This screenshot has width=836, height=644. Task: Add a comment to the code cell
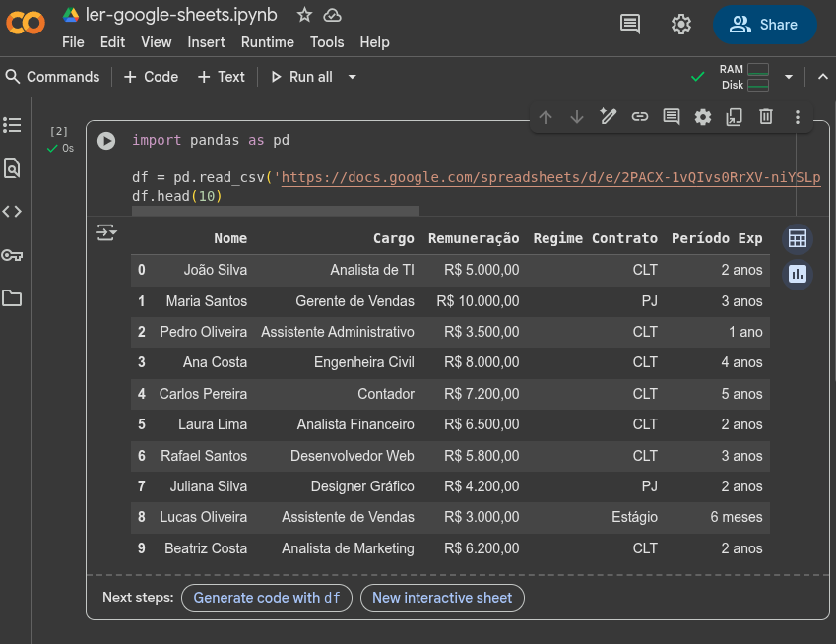pos(672,116)
